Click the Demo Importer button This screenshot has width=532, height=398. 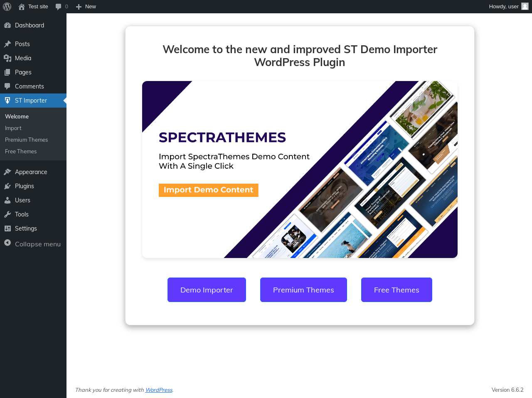[207, 290]
